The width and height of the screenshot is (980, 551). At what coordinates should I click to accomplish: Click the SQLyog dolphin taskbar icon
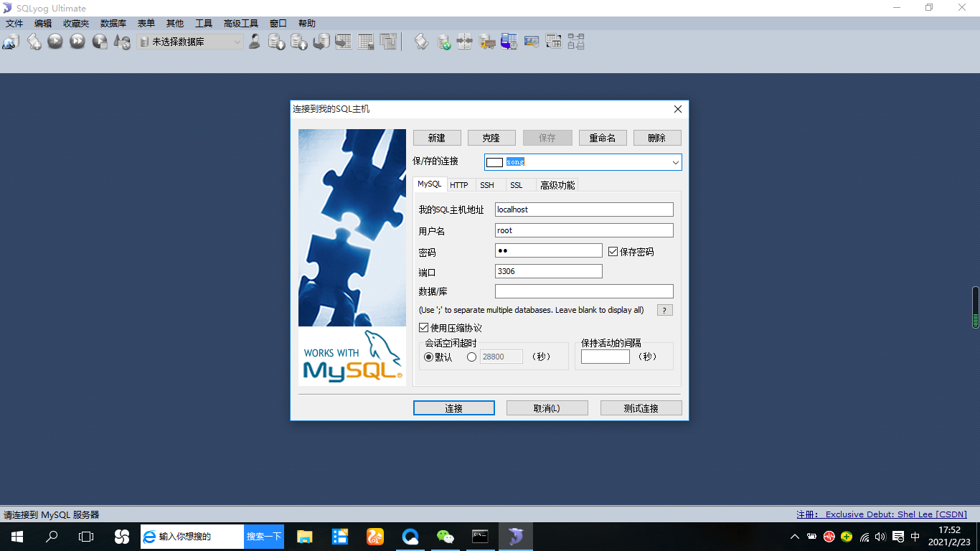click(x=516, y=537)
